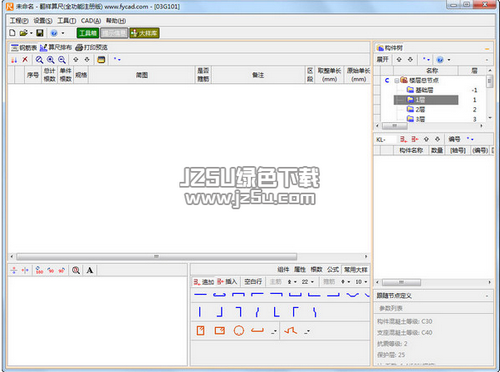
Task: Click the 展开 button in 构件树
Action: point(383,59)
